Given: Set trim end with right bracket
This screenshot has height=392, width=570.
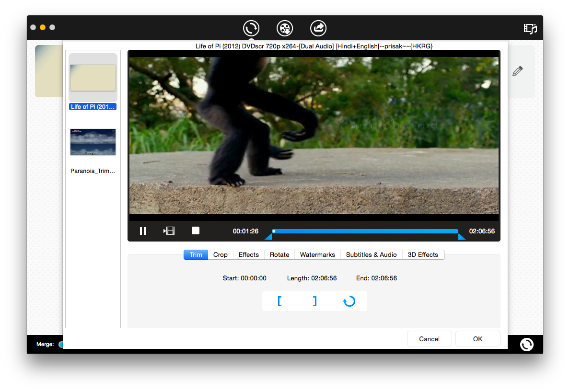Looking at the screenshot, I should [314, 301].
